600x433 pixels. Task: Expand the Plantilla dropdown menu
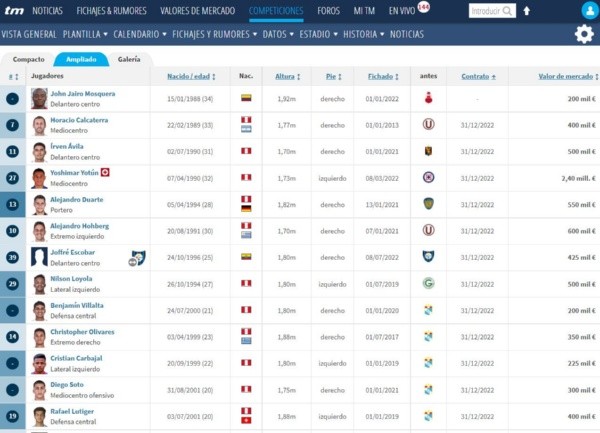(85, 34)
